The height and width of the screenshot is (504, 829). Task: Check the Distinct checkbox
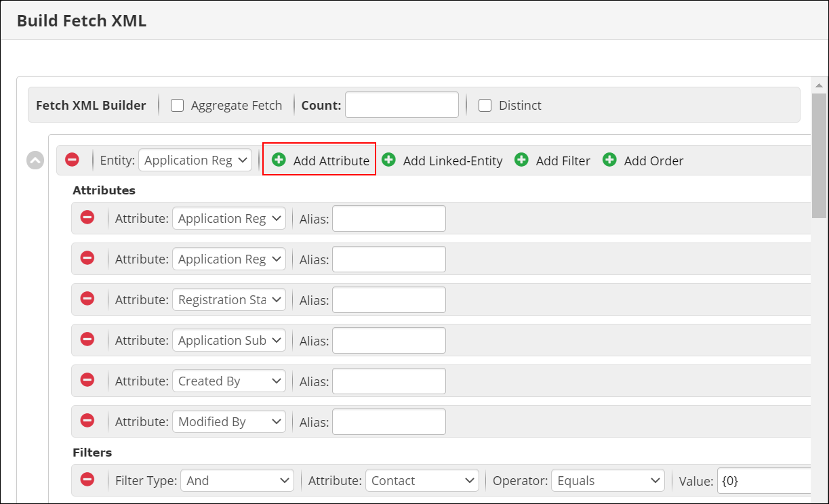point(485,106)
